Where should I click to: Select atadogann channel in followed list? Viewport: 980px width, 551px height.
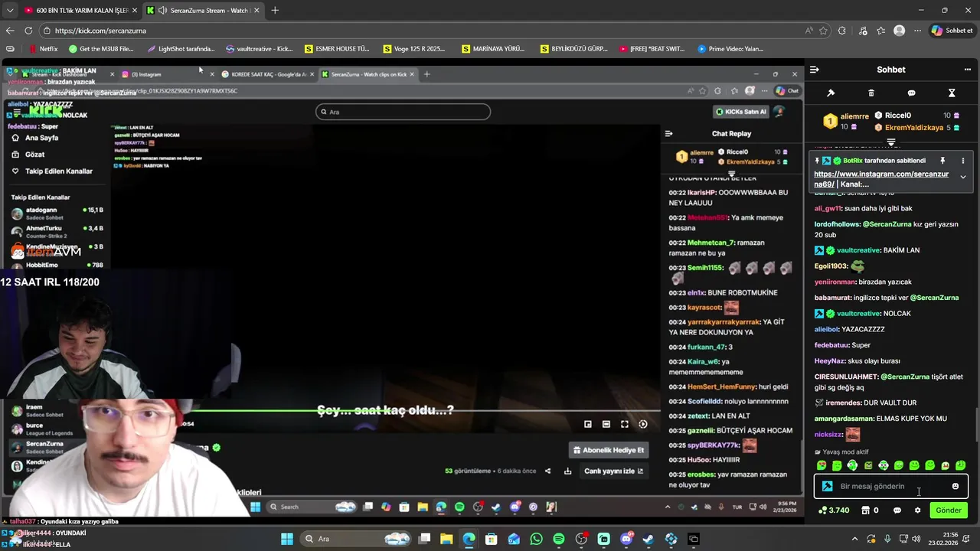57,212
